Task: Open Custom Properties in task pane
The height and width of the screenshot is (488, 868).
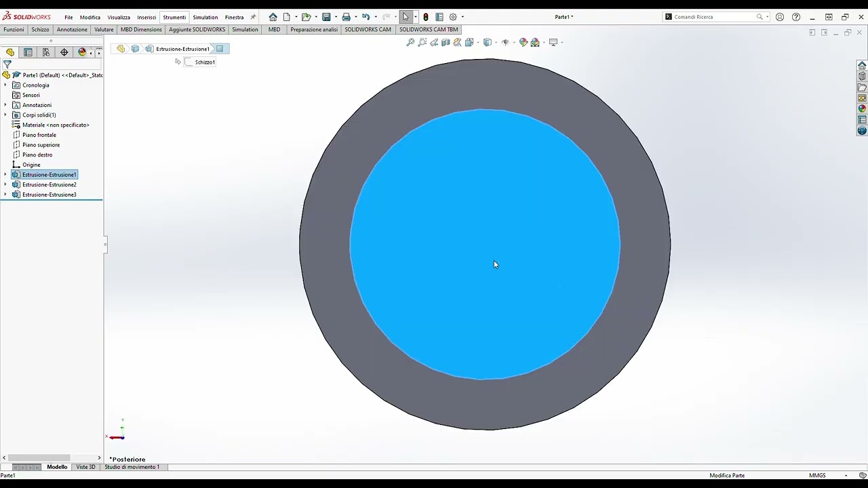Action: point(862,120)
